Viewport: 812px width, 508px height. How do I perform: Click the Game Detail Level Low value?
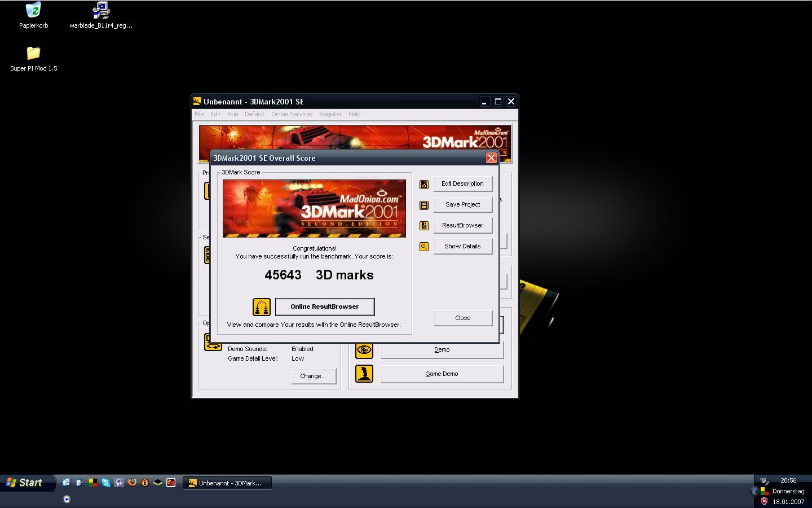pyautogui.click(x=298, y=358)
